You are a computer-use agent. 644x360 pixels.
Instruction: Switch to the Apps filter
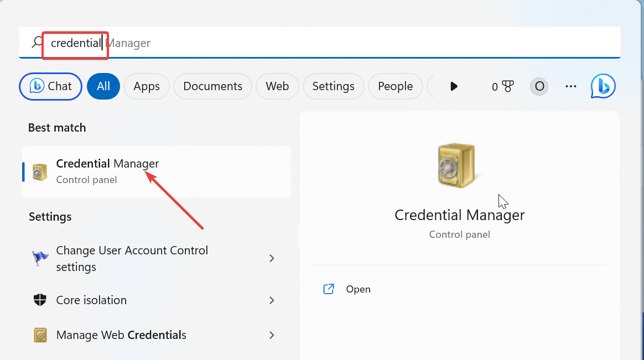147,86
